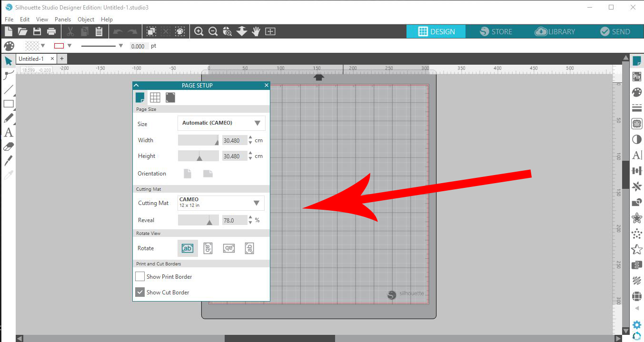This screenshot has height=342, width=644.
Task: Select the Pan hand tool
Action: click(256, 31)
